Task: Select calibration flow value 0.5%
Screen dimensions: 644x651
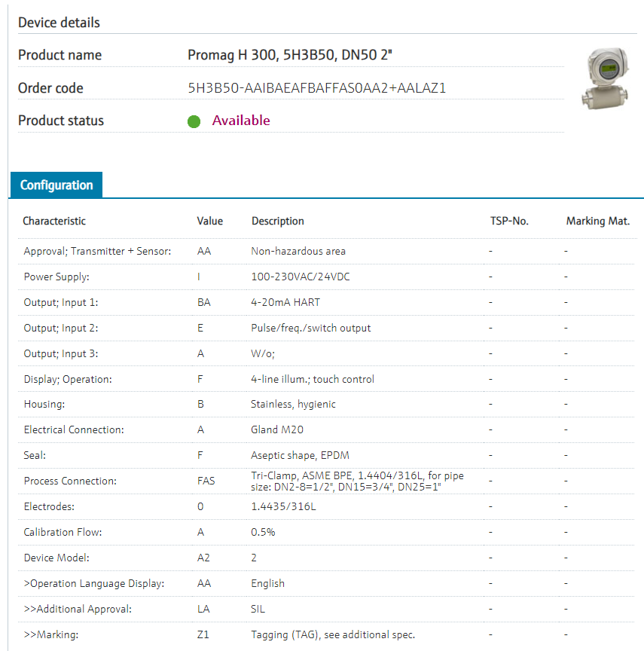Action: (263, 532)
